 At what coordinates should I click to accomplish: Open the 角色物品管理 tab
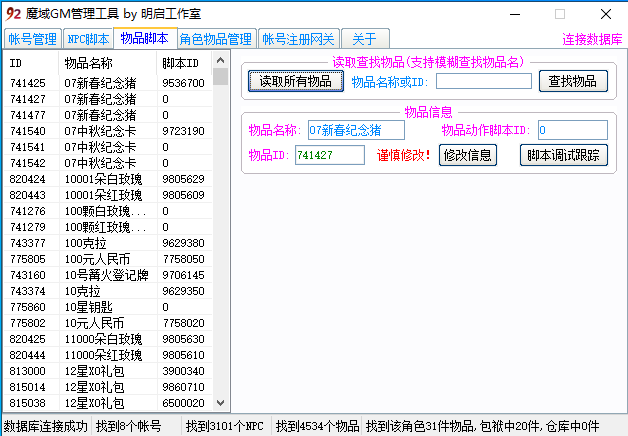(216, 39)
